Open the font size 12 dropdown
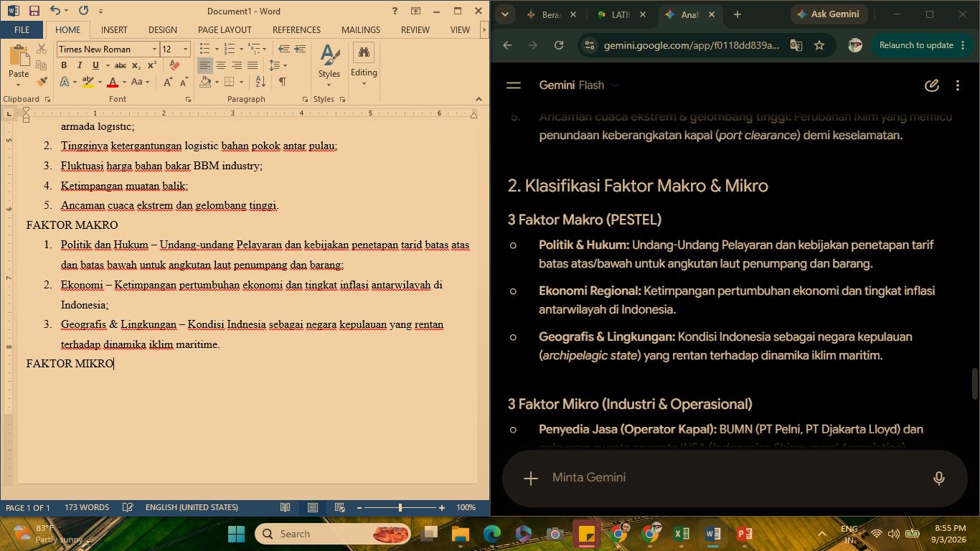Screen dimensions: 980x551 185,50
